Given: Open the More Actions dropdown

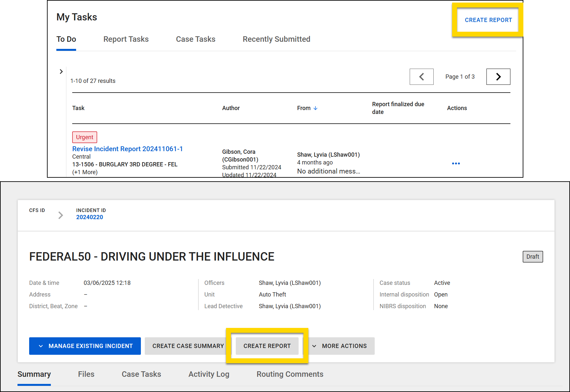Looking at the screenshot, I should [x=341, y=346].
